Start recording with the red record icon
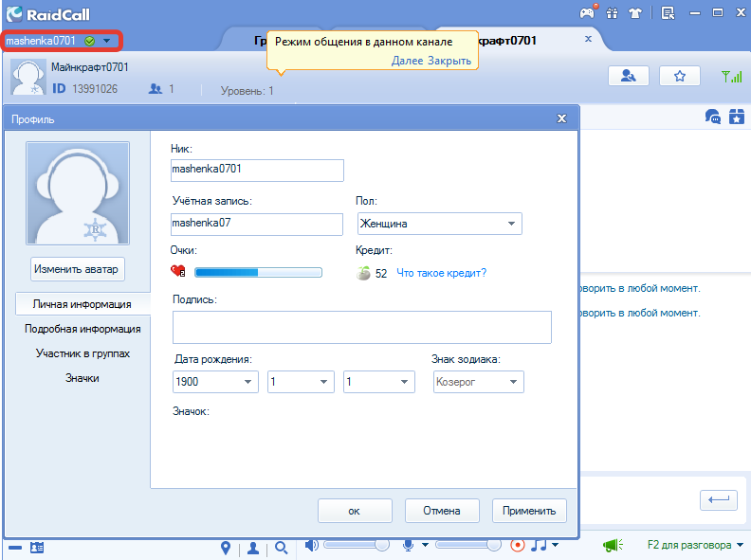 coord(518,545)
